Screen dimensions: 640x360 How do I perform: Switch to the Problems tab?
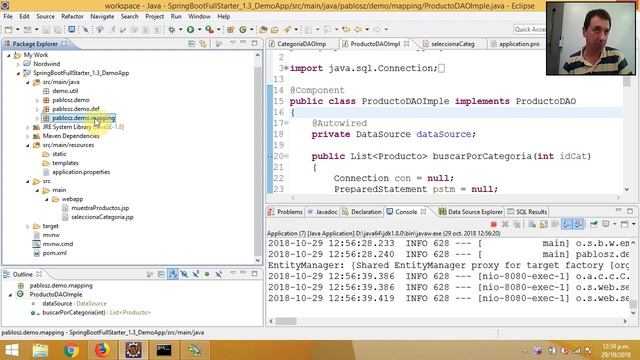coord(285,212)
